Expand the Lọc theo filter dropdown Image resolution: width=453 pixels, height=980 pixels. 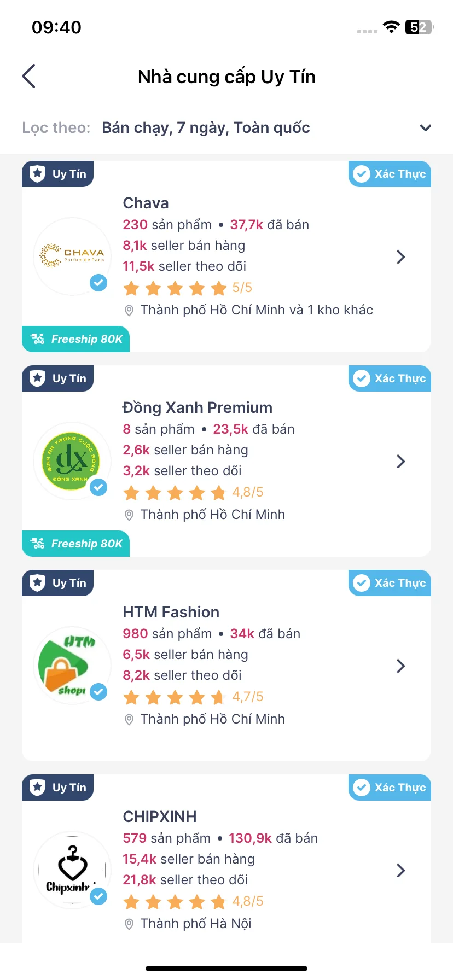pyautogui.click(x=425, y=128)
